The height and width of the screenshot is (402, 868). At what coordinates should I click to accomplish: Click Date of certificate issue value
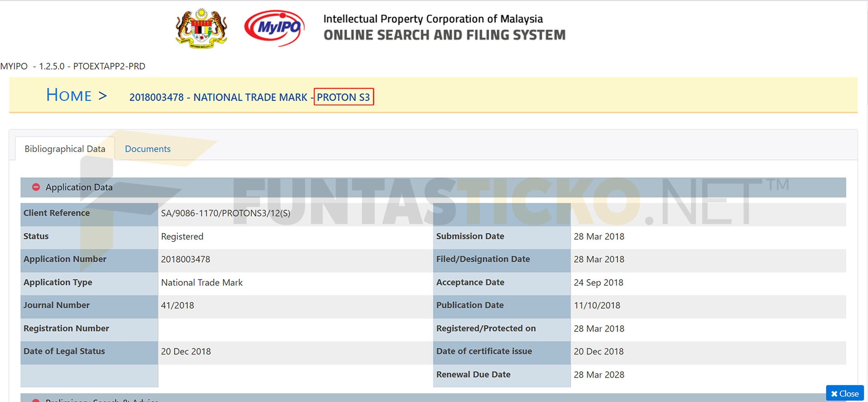pos(598,352)
